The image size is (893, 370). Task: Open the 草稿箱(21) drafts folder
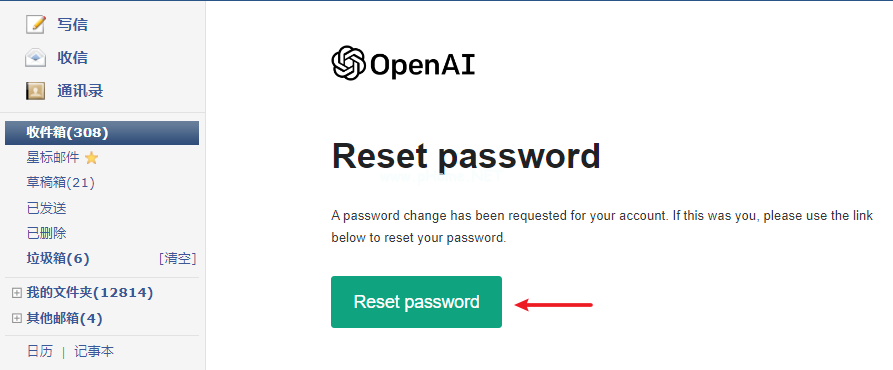[60, 183]
